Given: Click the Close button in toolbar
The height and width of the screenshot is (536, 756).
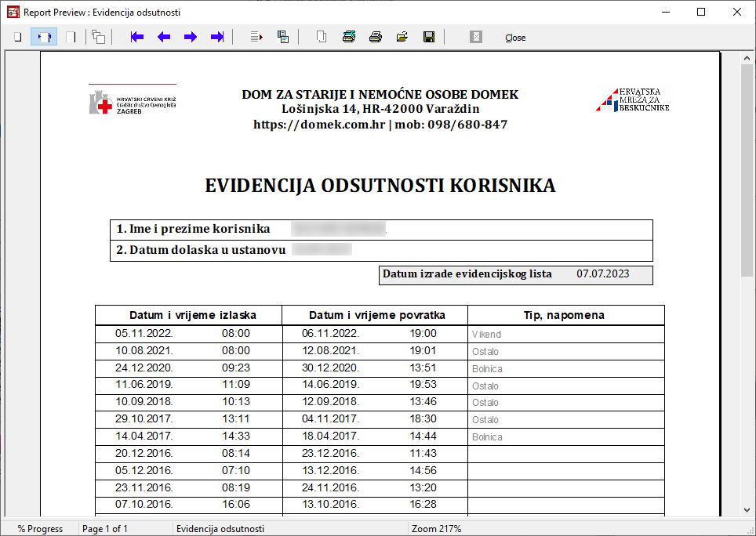Looking at the screenshot, I should coord(515,38).
